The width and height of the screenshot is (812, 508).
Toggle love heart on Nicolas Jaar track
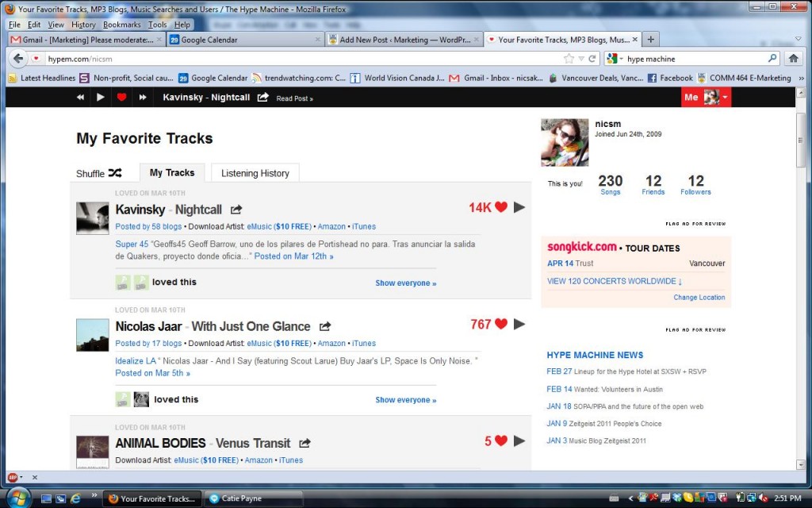[x=501, y=324]
